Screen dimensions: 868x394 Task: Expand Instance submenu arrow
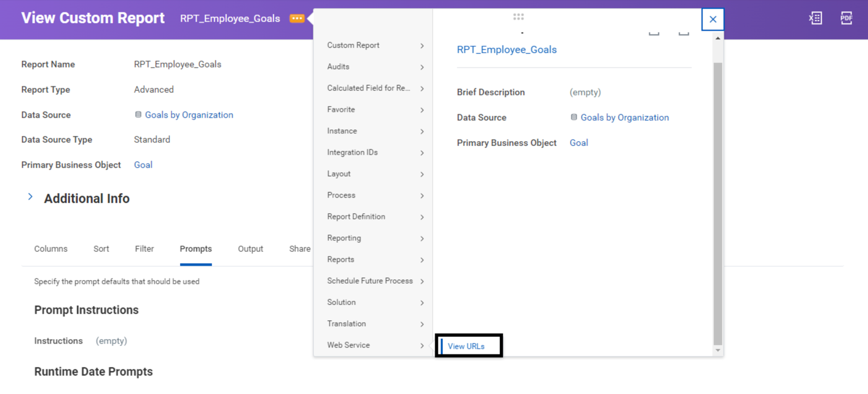422,131
